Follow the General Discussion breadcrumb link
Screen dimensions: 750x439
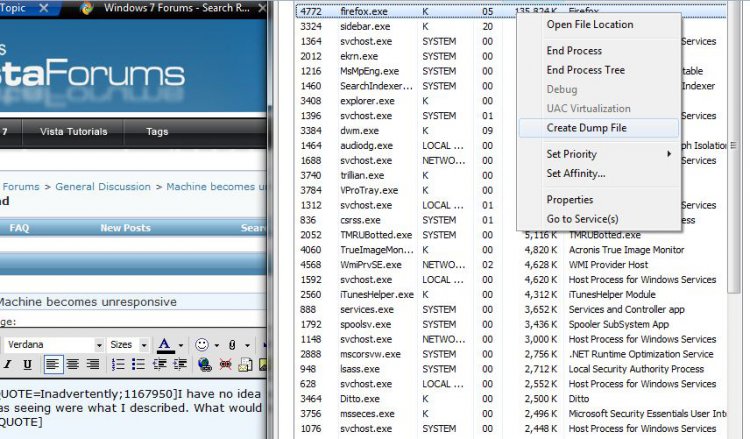[x=103, y=187]
